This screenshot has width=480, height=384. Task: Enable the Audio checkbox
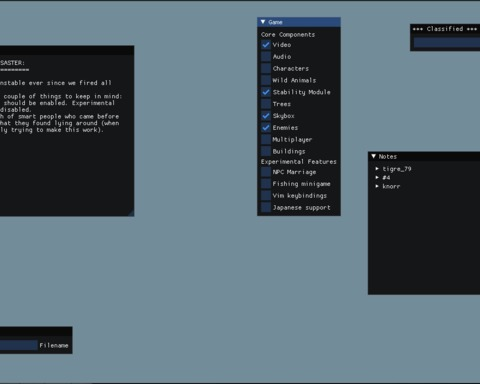pyautogui.click(x=266, y=57)
